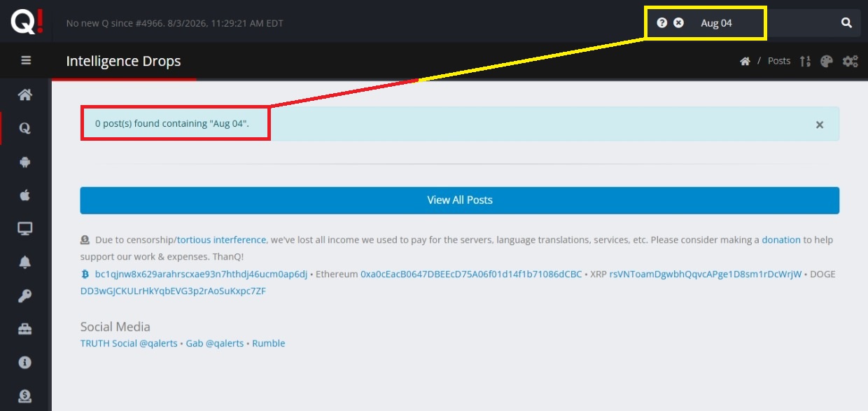Toggle the hamburger menu sidebar

pos(26,61)
